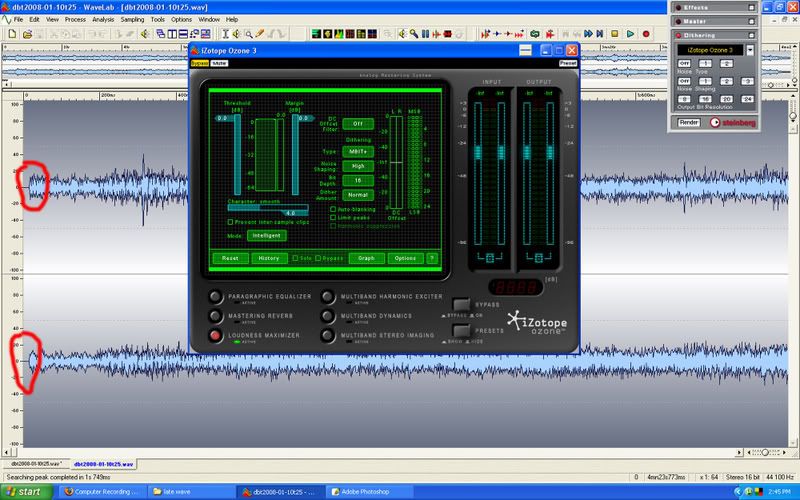Start recording with red record button
Screen dimensions: 800x500
[646, 34]
